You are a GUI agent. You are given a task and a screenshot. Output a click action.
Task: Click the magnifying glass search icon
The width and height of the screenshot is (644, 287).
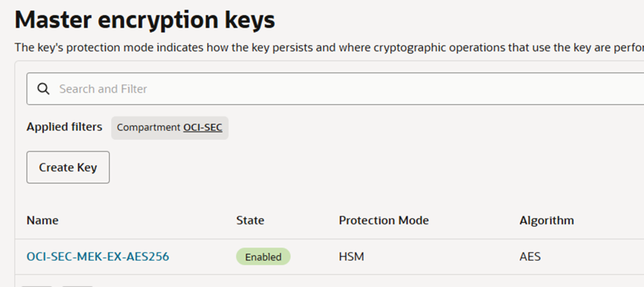[43, 89]
